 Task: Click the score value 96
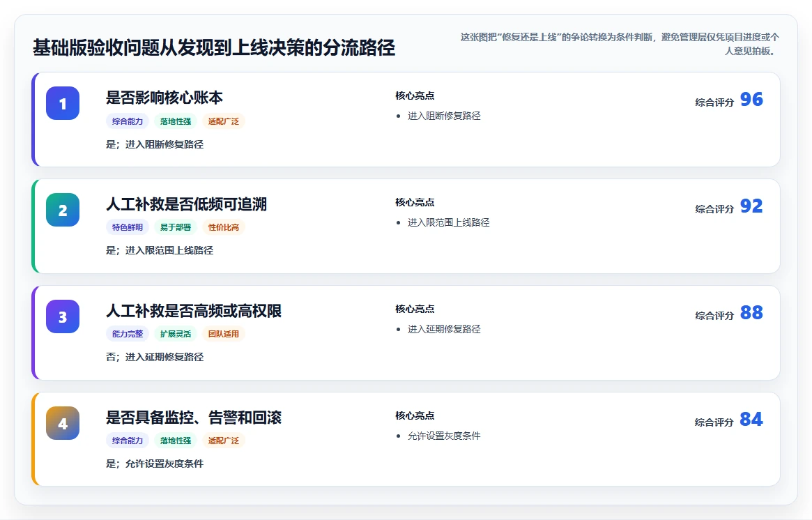(751, 99)
